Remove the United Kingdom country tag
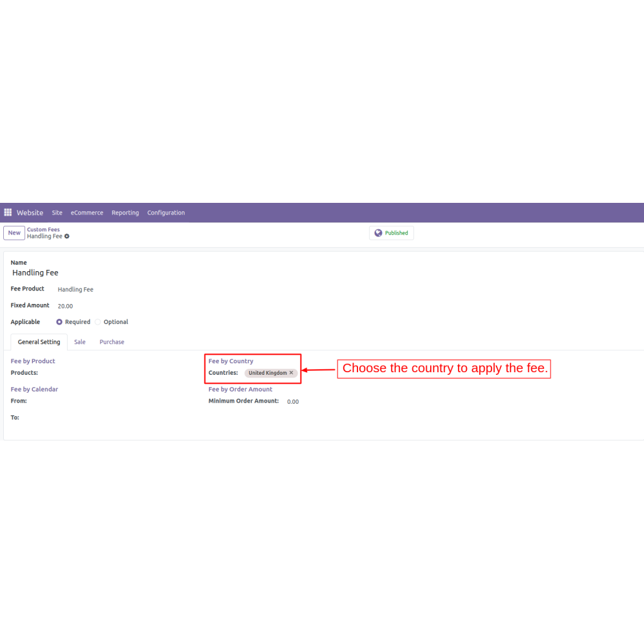The width and height of the screenshot is (644, 644). tap(291, 373)
